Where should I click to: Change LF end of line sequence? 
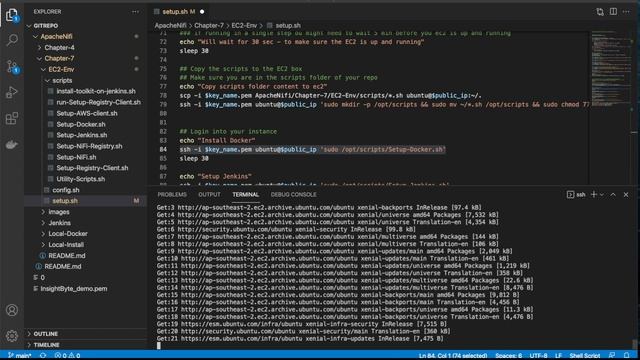[558, 356]
